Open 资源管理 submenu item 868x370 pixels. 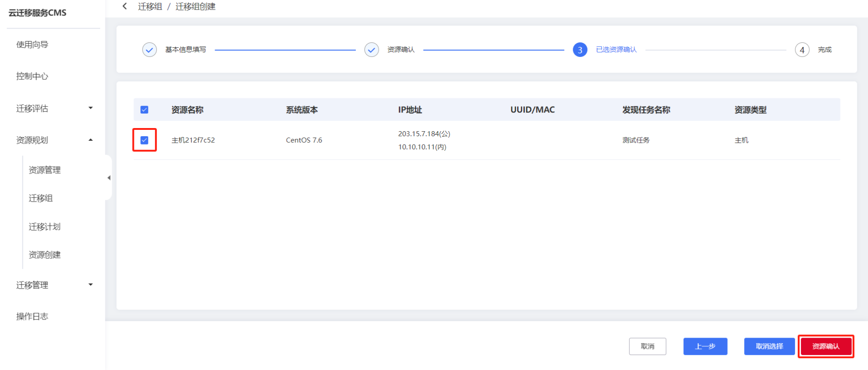coord(45,170)
